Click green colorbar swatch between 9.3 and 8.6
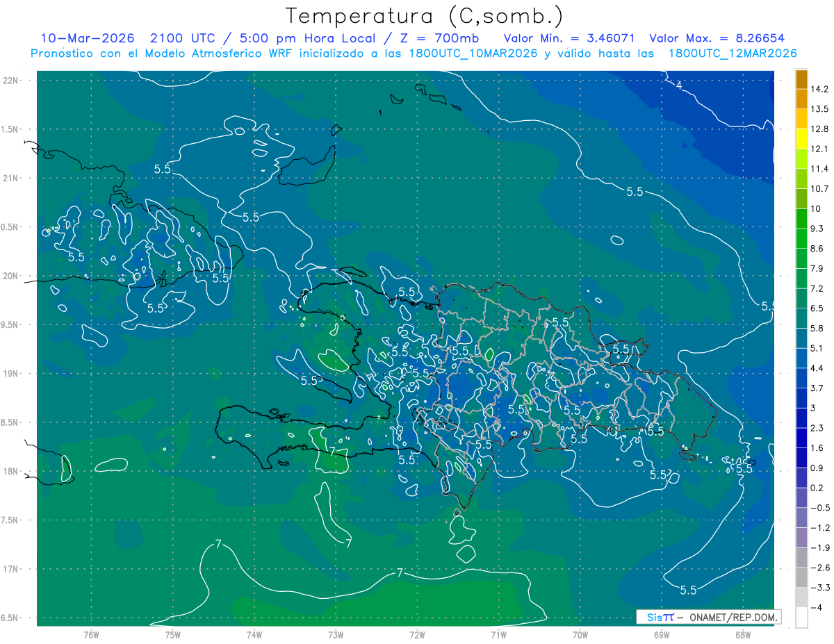The image size is (834, 644). (801, 238)
